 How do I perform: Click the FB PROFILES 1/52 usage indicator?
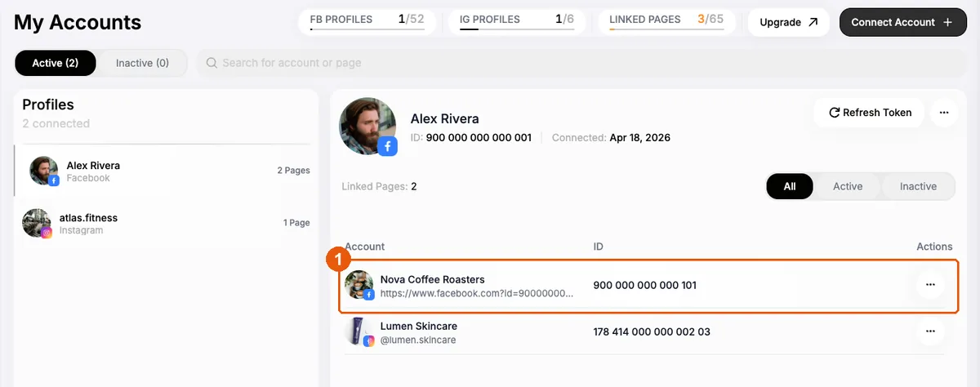[x=367, y=20]
